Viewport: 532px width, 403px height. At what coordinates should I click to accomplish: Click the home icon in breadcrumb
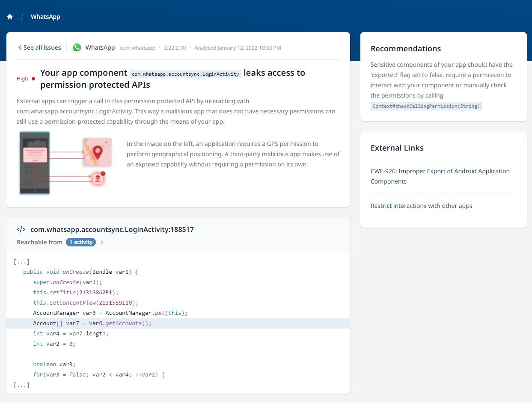[x=10, y=17]
